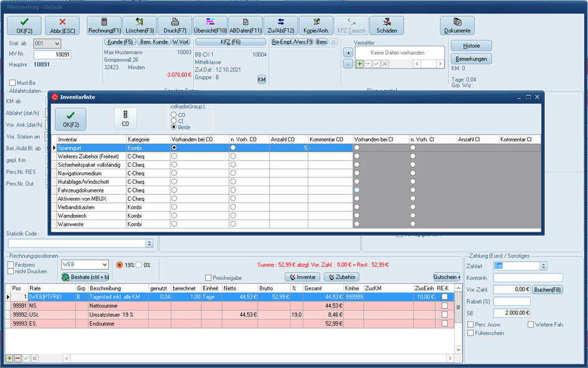Click the Historie button
Screen dimensions: 588x368
tap(470, 45)
